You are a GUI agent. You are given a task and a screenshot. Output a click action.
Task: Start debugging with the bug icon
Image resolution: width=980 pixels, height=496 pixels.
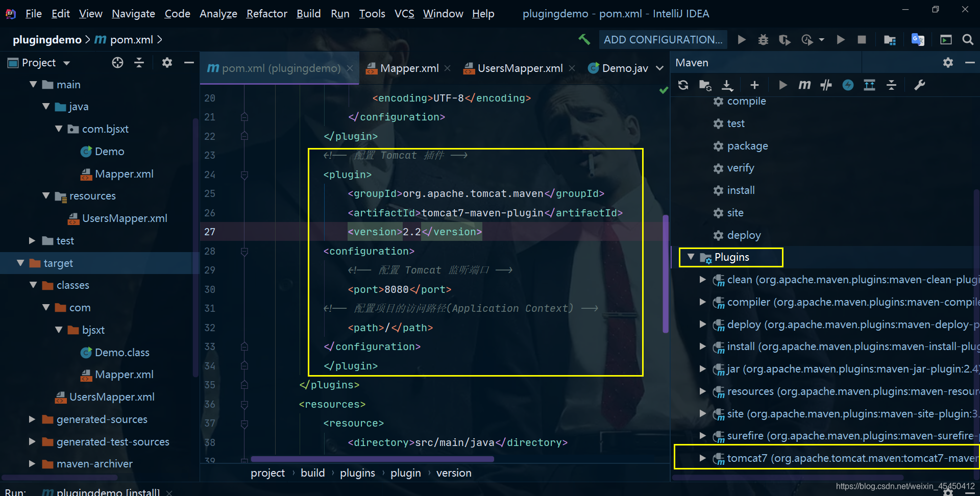(x=763, y=39)
